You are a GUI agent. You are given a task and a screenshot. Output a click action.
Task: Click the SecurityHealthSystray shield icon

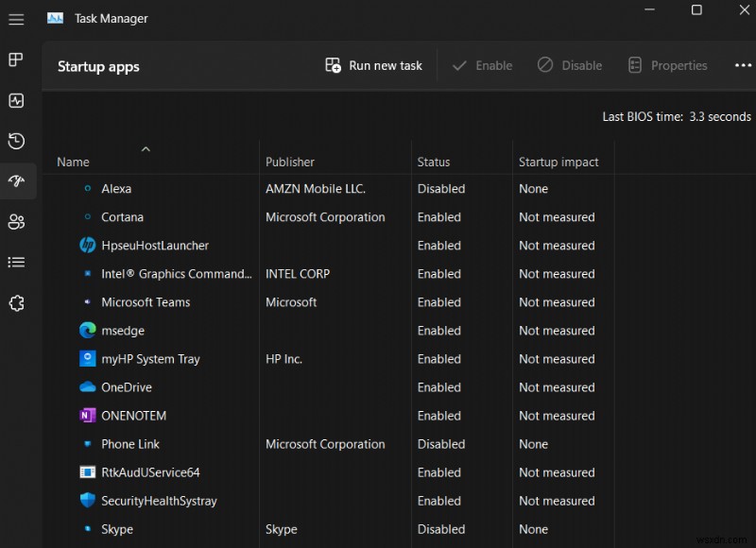(x=87, y=500)
